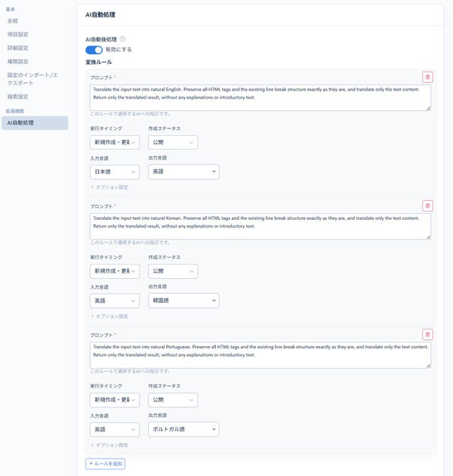
Task: Open 入力言語 dropdown in Portuguese rule
Action: click(x=115, y=429)
